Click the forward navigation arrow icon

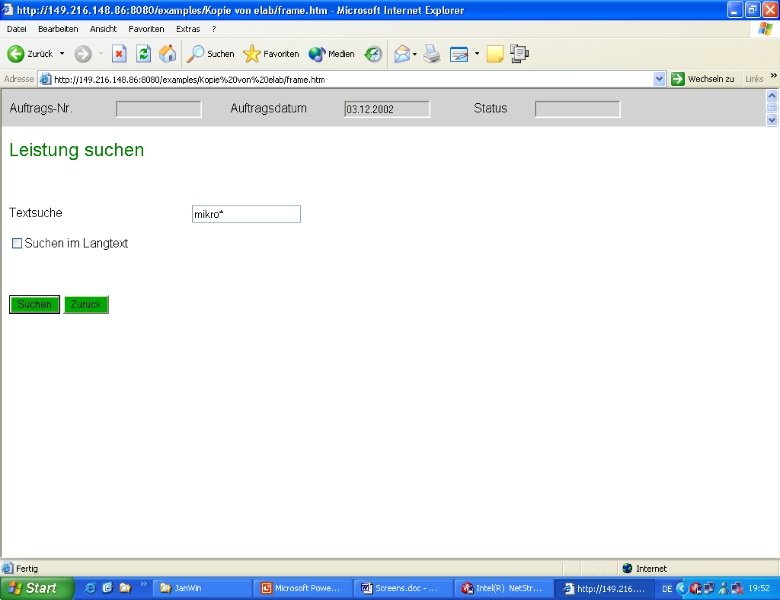(x=83, y=54)
